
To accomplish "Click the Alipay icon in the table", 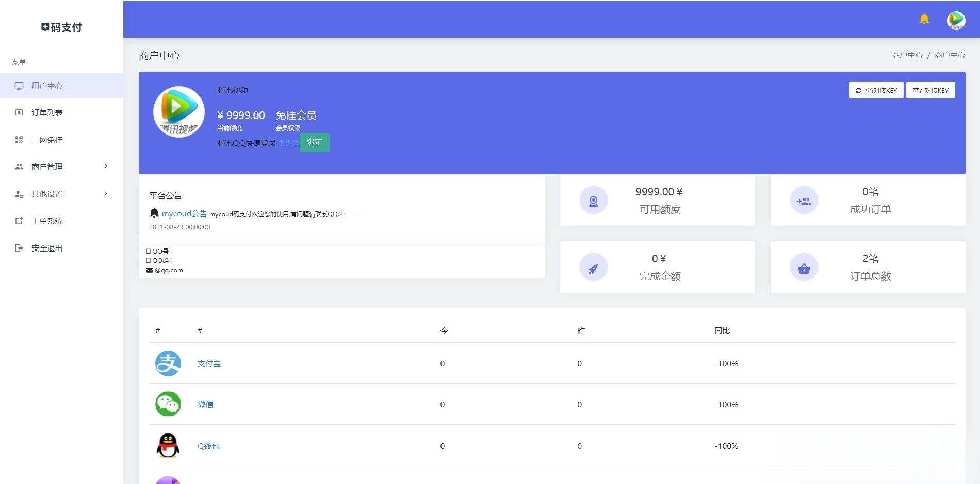I will 168,363.
